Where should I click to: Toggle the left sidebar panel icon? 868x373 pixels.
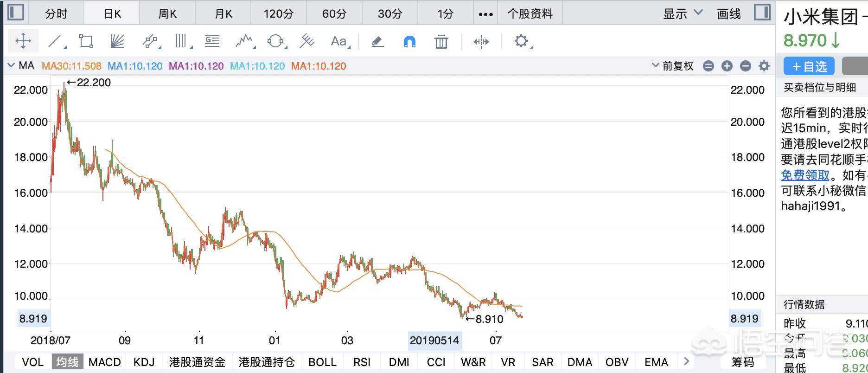coord(16,13)
